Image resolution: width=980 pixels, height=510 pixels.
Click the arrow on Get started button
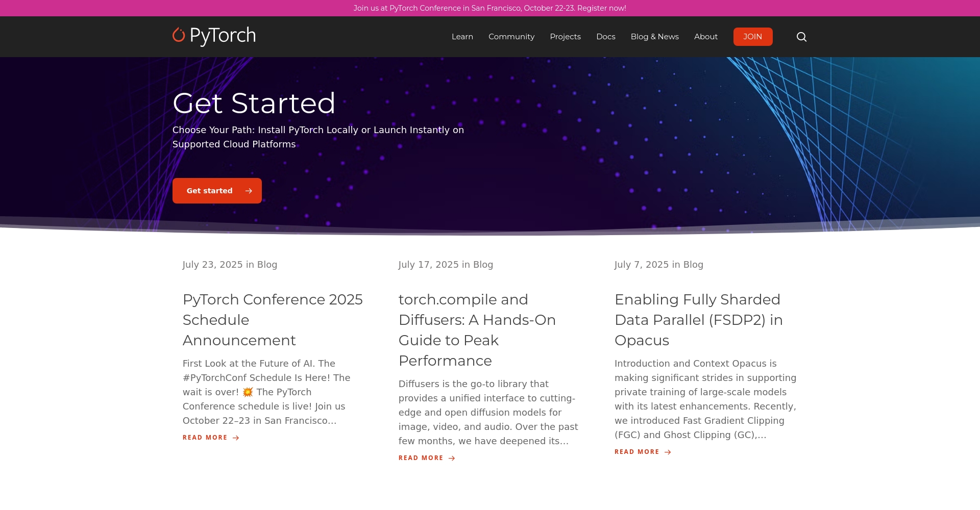point(249,191)
